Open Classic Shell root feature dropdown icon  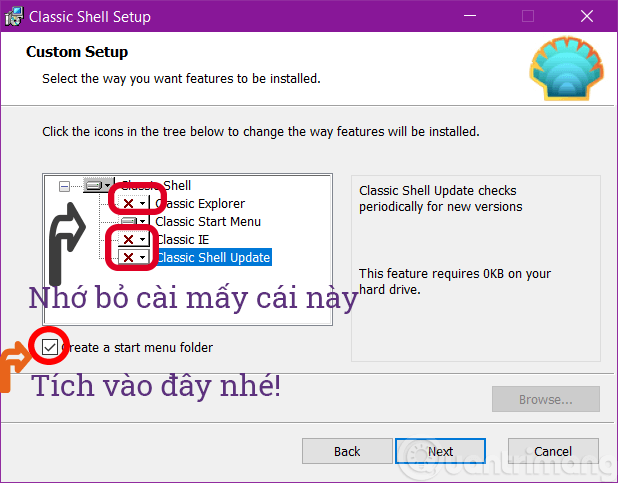[x=98, y=185]
